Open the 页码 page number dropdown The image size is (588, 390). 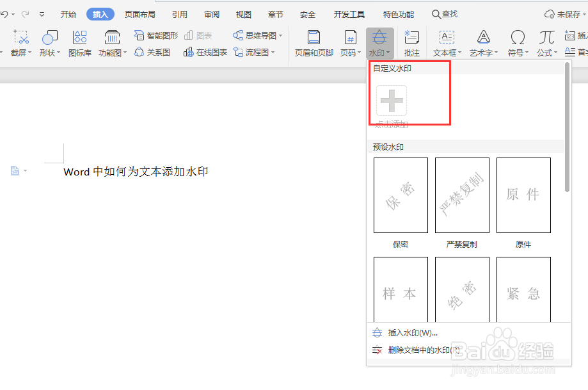(x=350, y=42)
